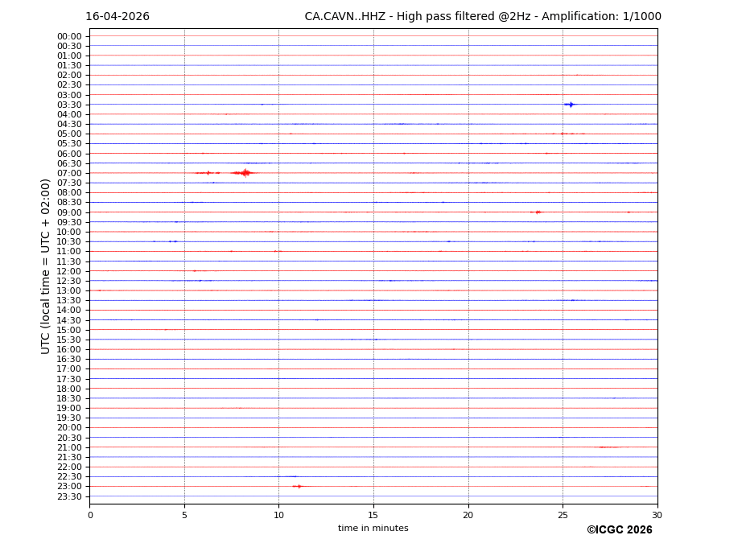Click the 18:00 time row label

pyautogui.click(x=69, y=389)
